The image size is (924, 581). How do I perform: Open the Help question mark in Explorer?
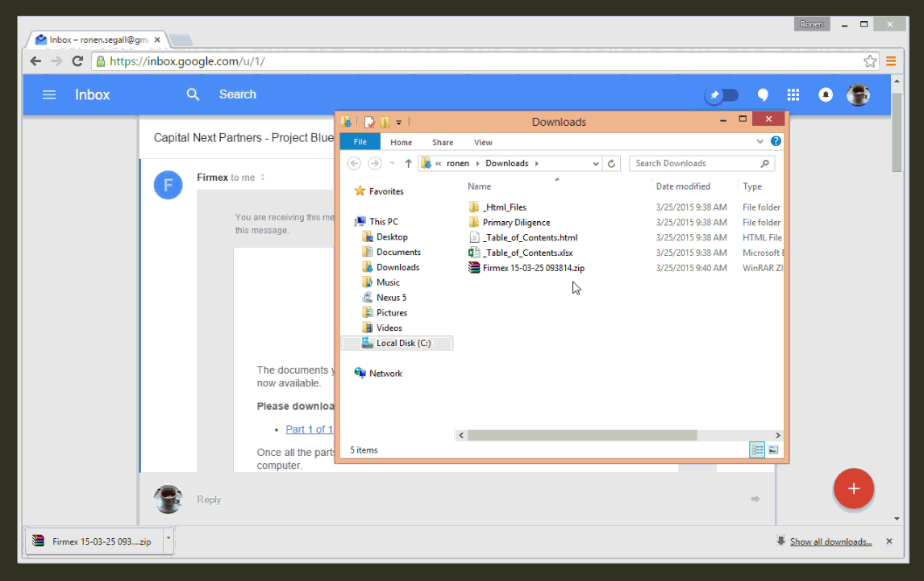point(776,141)
